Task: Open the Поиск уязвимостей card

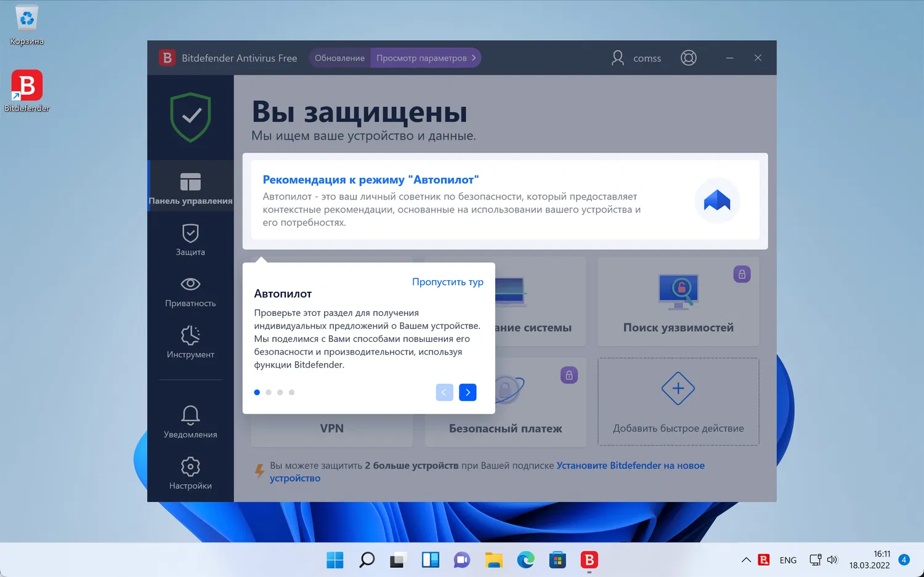Action: coord(678,302)
